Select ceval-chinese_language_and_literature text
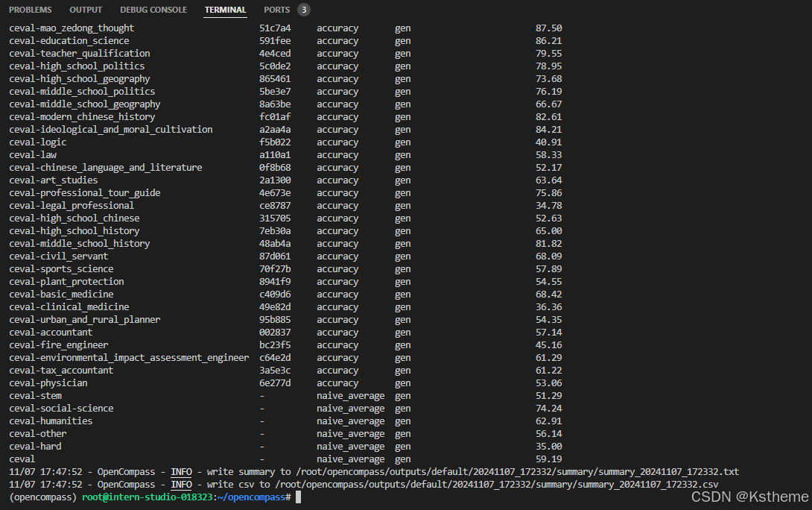 106,168
